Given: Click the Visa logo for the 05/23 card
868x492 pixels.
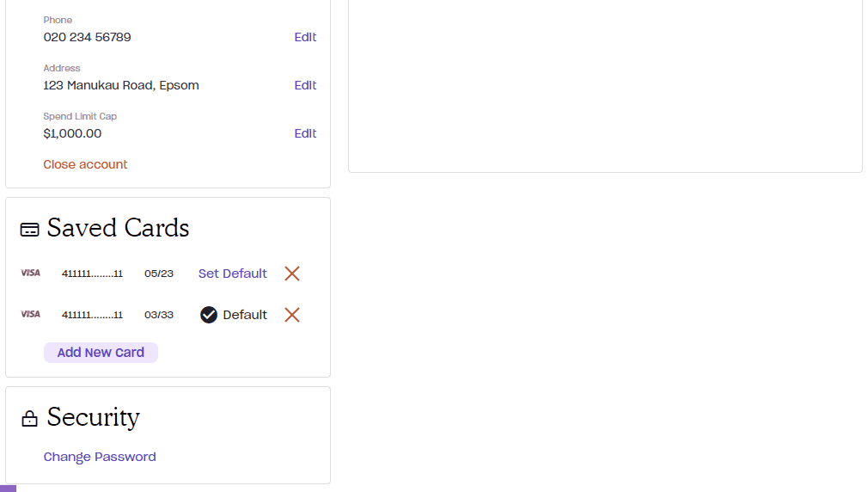Looking at the screenshot, I should pyautogui.click(x=30, y=274).
